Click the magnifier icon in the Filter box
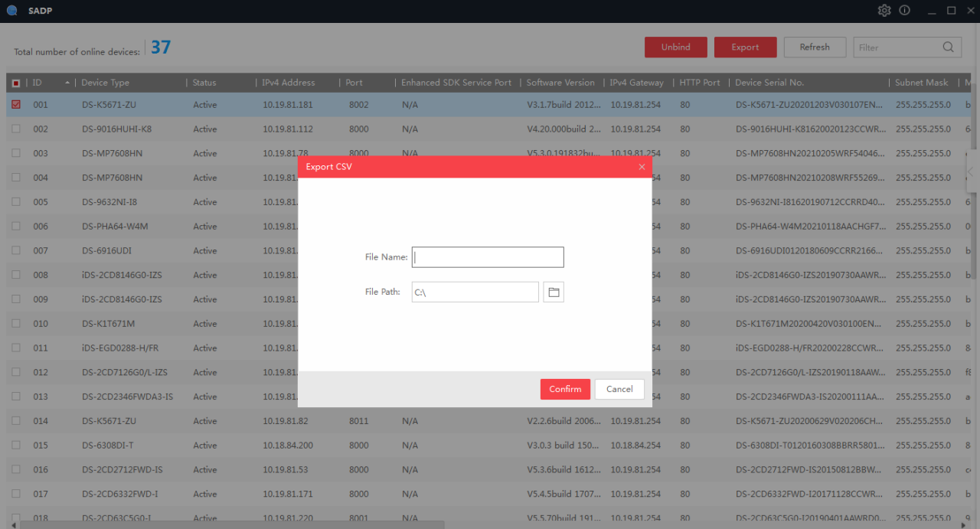 click(x=949, y=47)
